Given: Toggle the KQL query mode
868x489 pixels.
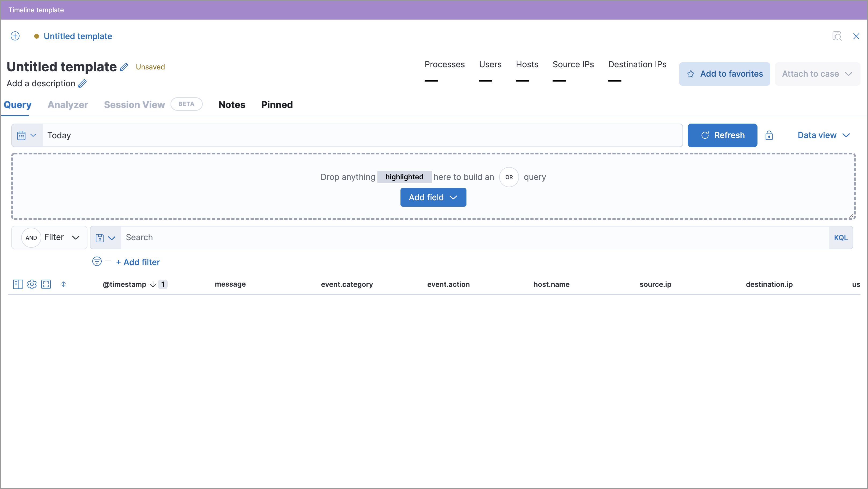Looking at the screenshot, I should pos(841,236).
